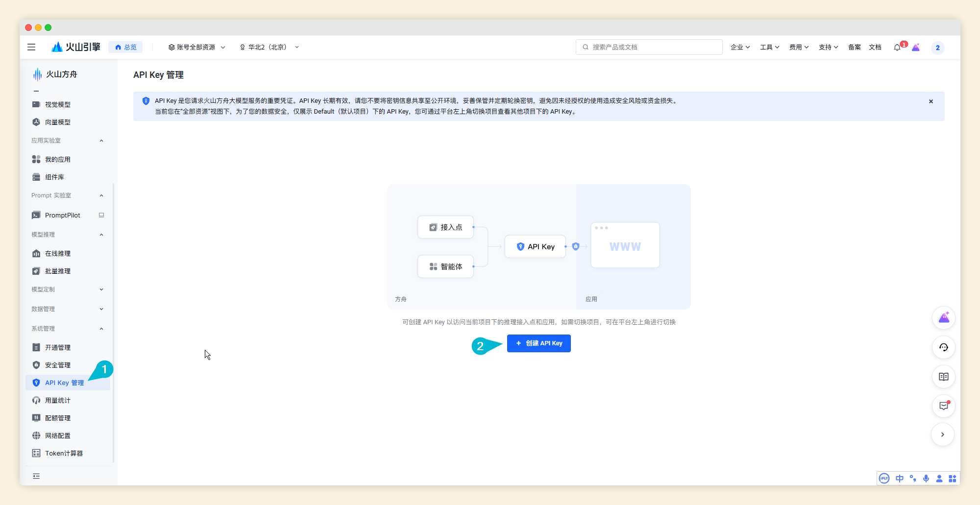Open the 向量模型 section
The width and height of the screenshot is (980, 505).
click(59, 122)
